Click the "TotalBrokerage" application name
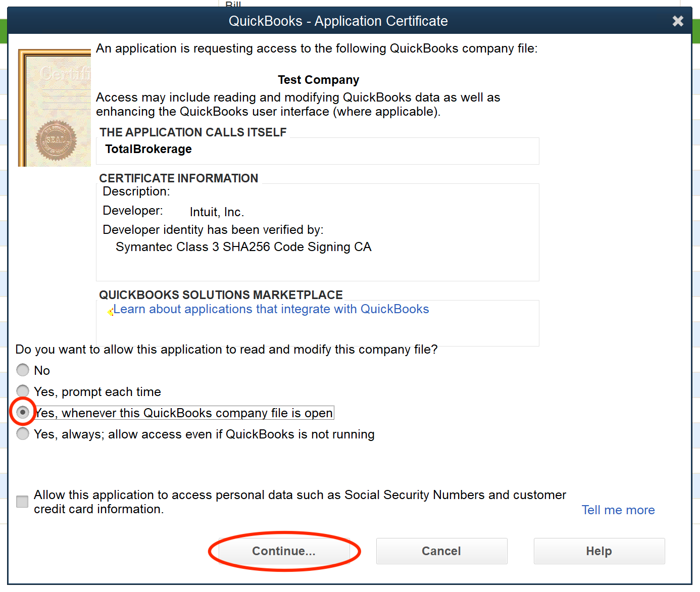The image size is (700, 592). pos(148,150)
